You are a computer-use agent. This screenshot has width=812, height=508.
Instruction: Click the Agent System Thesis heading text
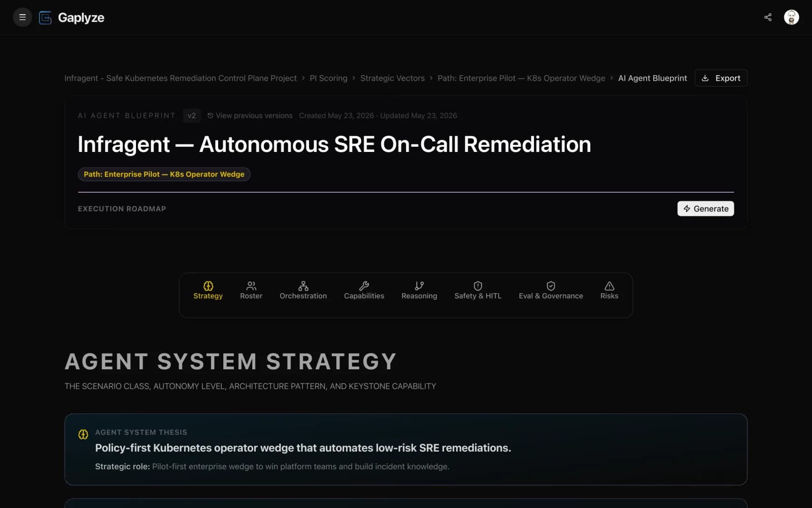click(x=141, y=432)
